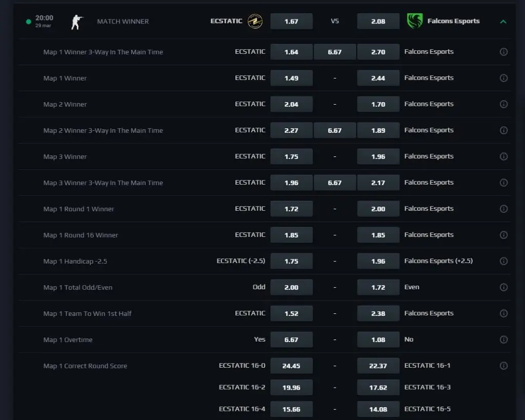
Task: Select Falcons 2.70 in Map 1 3-Way
Action: coord(378,52)
